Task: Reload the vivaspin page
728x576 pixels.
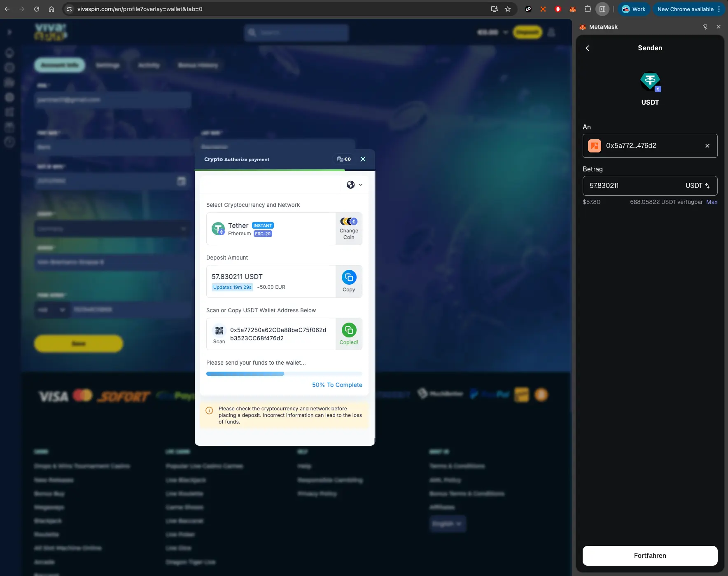Action: tap(37, 9)
